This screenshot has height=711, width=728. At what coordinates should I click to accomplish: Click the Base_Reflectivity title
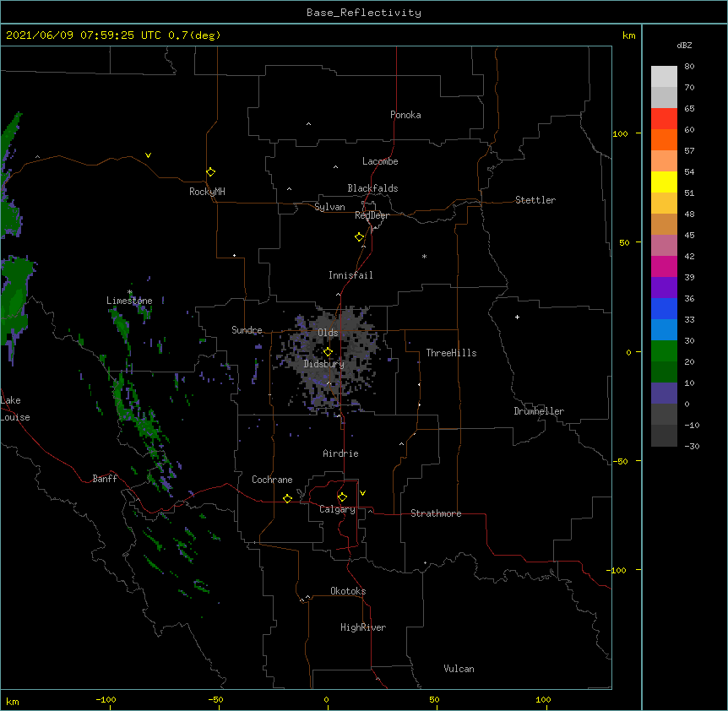[364, 13]
